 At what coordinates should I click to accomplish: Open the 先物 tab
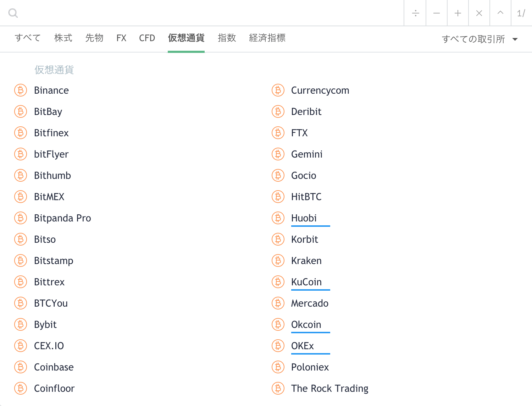click(x=94, y=38)
